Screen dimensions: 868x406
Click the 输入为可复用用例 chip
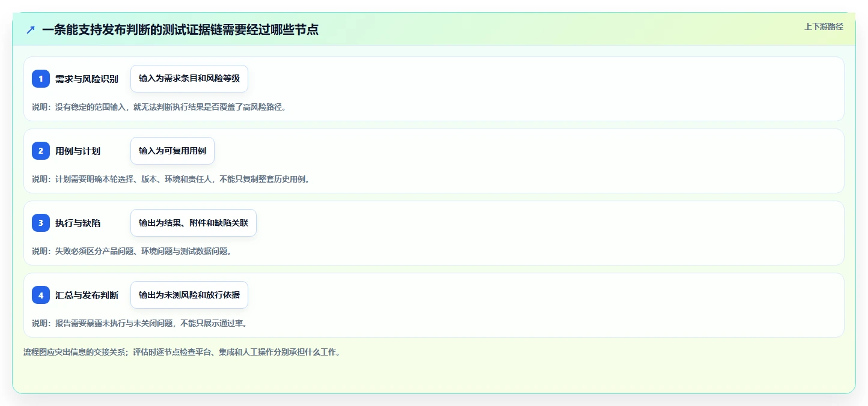point(173,151)
